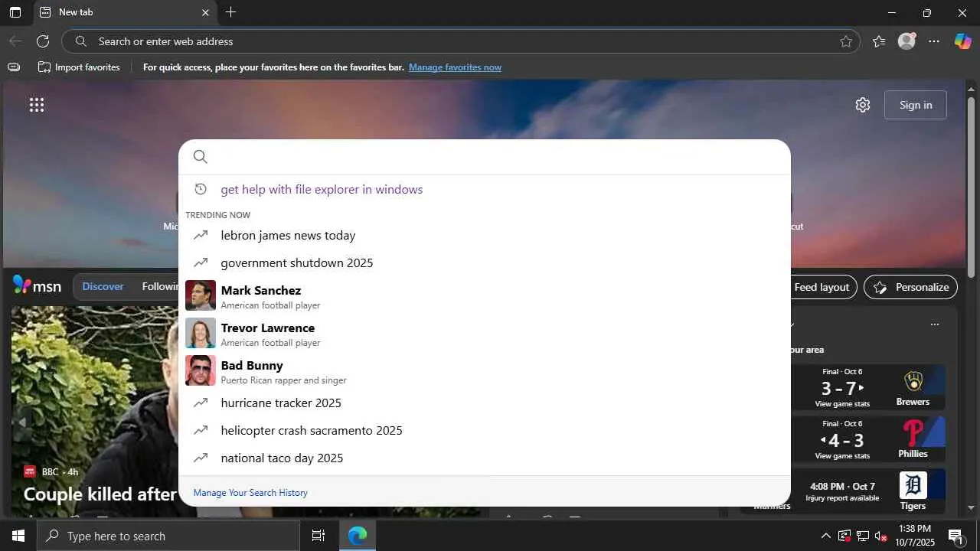Open Feed layout options

coord(822,287)
